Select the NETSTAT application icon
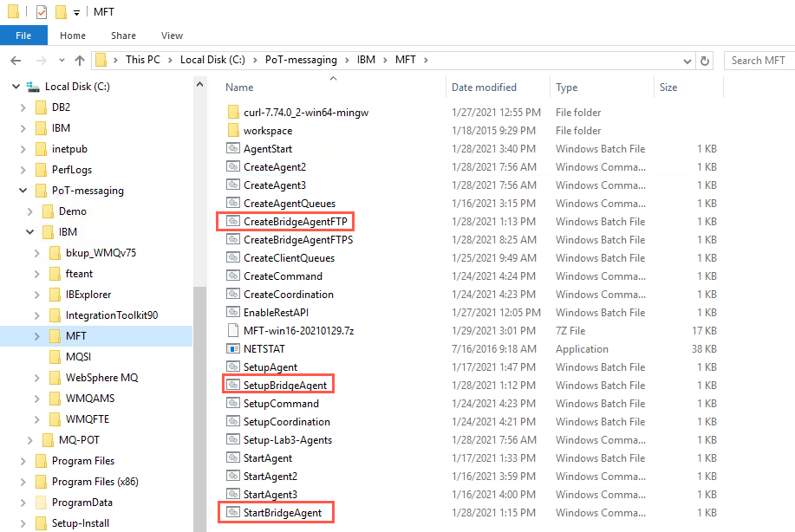795x532 pixels. (x=232, y=348)
